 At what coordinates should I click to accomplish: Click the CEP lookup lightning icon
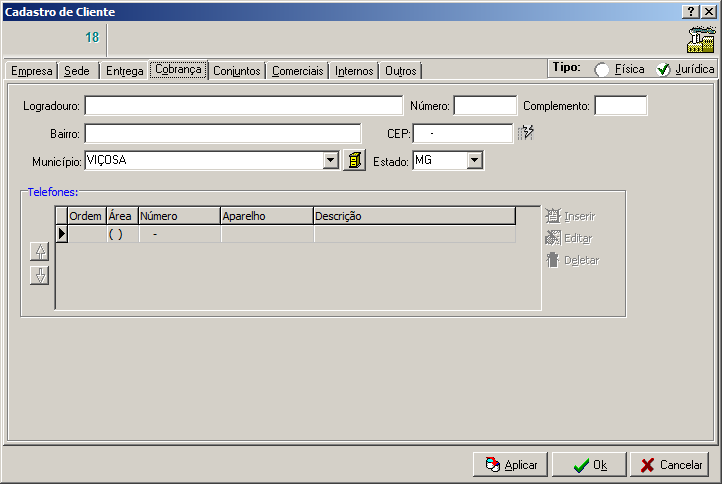click(527, 133)
